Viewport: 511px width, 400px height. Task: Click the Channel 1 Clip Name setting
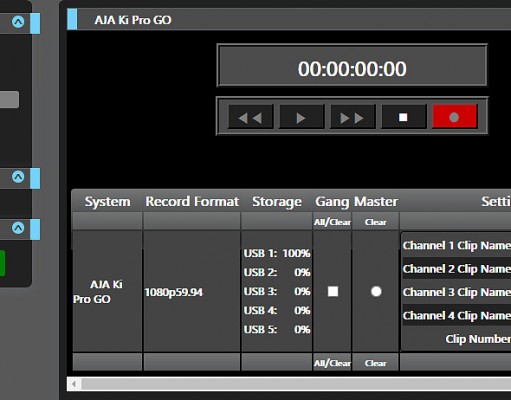457,245
